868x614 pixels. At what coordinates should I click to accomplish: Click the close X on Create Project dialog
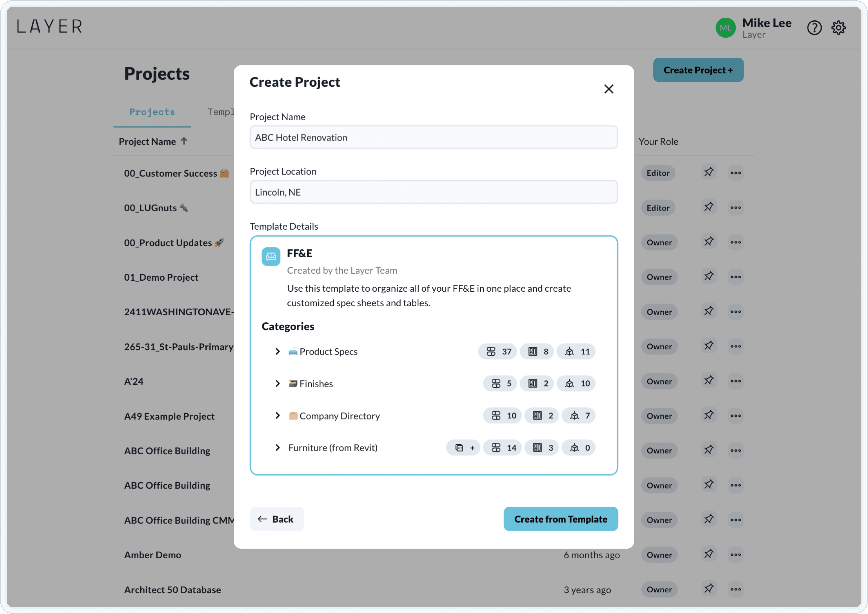pos(609,89)
